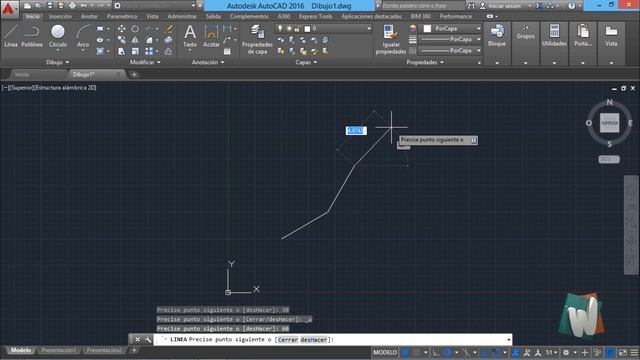Viewport: 640px width, 360px height.
Task: Expand the Propiedades panel dropdown
Action: 425,62
